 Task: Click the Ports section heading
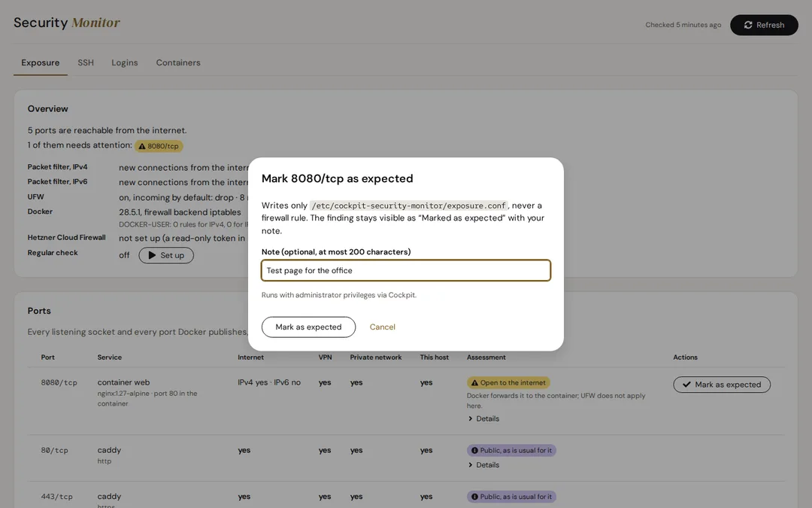[39, 311]
